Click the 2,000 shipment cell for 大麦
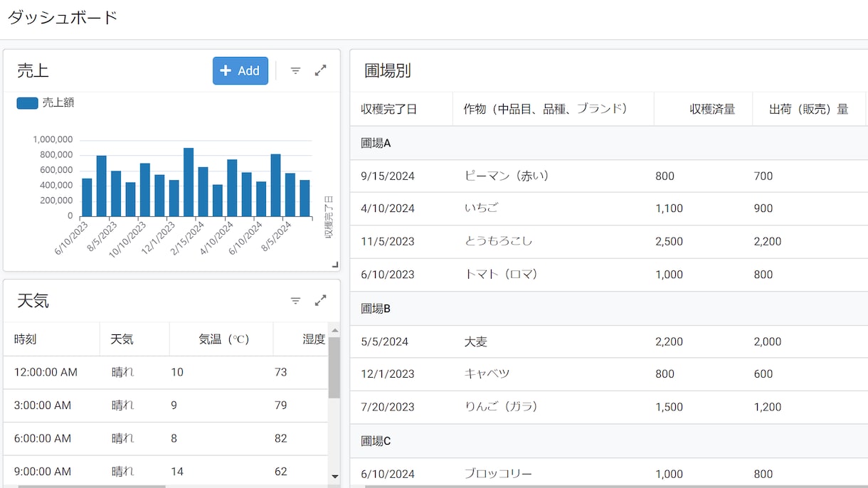The width and height of the screenshot is (868, 488). (768, 341)
